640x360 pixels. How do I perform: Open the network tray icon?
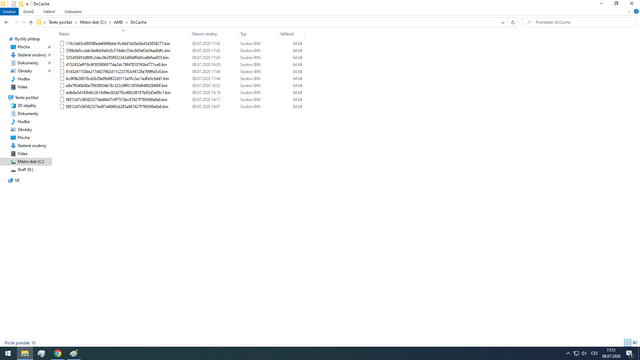[576, 353]
